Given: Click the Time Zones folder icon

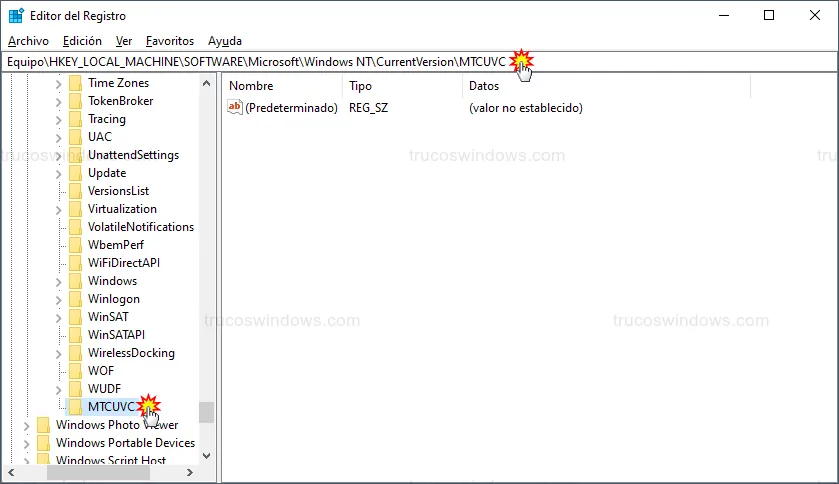Looking at the screenshot, I should [75, 83].
